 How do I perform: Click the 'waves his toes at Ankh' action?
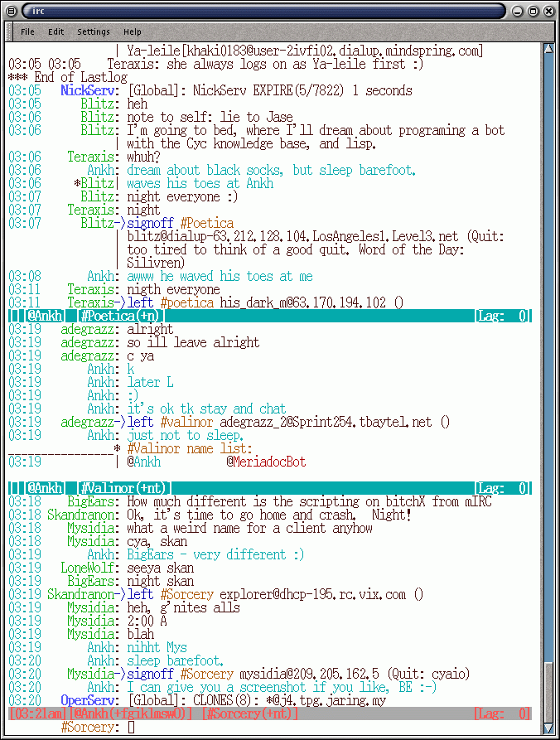[x=200, y=183]
